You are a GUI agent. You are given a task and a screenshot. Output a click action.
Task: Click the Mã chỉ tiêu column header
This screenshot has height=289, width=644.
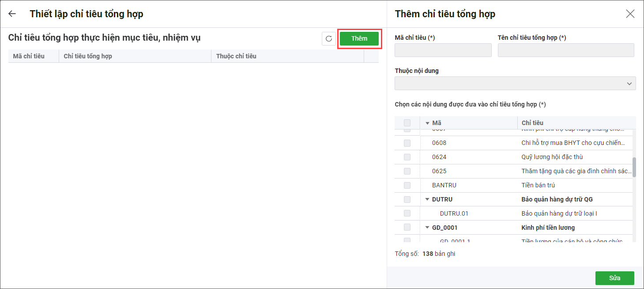[x=29, y=56]
